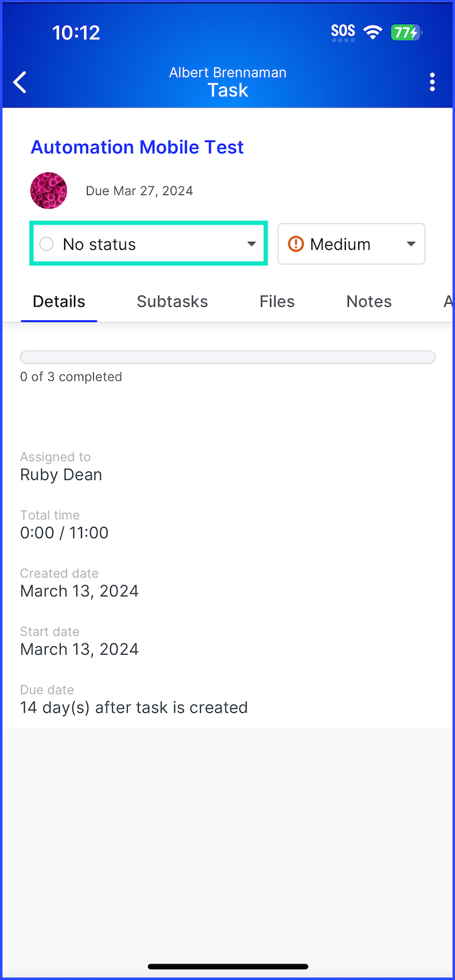
Task: Switch to the Subtasks tab
Action: tap(173, 301)
